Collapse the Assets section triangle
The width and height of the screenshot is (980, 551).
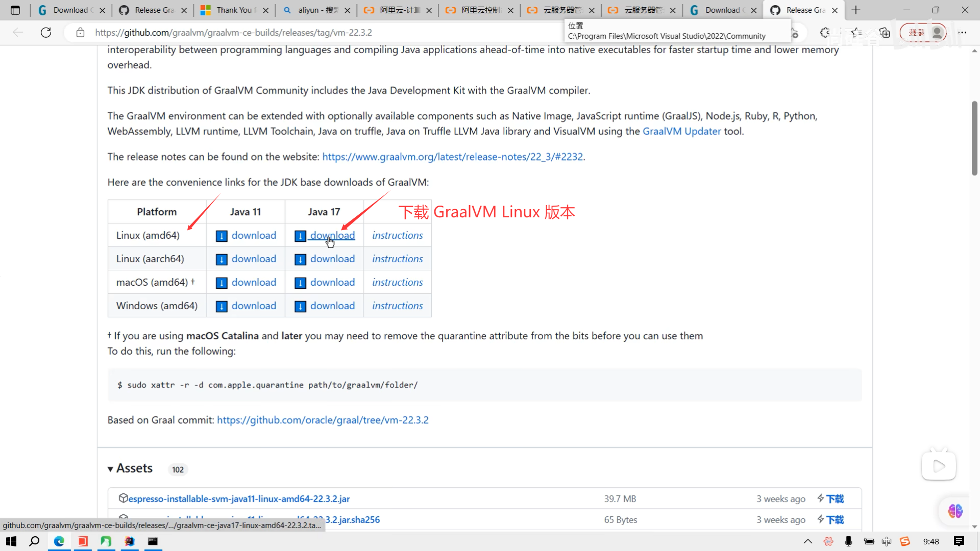pyautogui.click(x=110, y=469)
